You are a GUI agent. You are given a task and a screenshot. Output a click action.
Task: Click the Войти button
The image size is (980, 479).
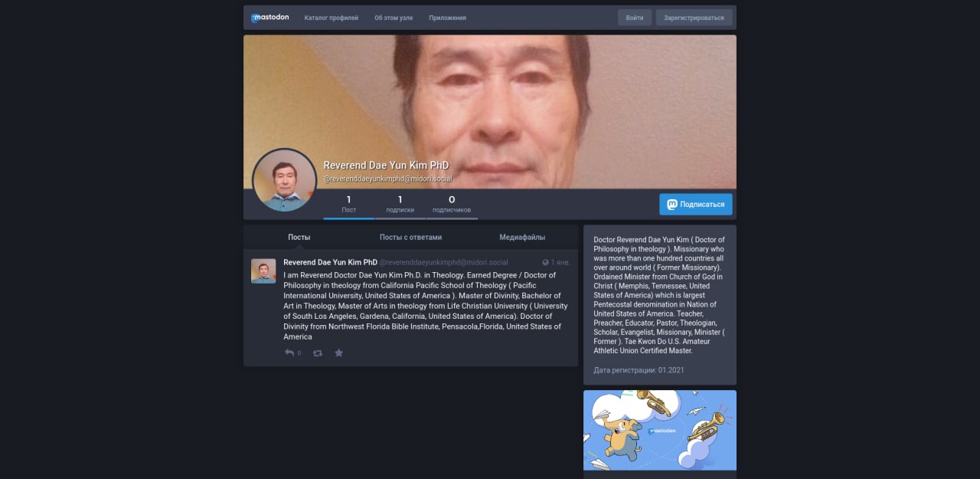pyautogui.click(x=635, y=18)
